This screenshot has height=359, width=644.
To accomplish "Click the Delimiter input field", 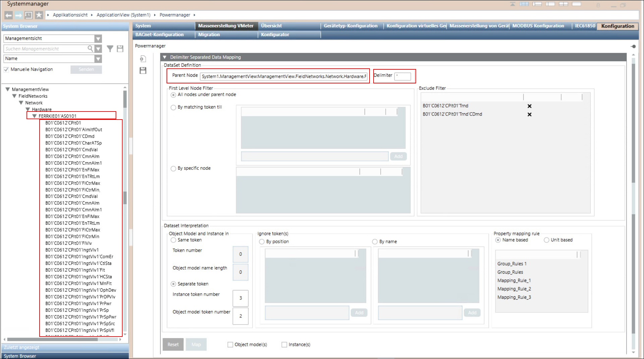I will pyautogui.click(x=403, y=76).
